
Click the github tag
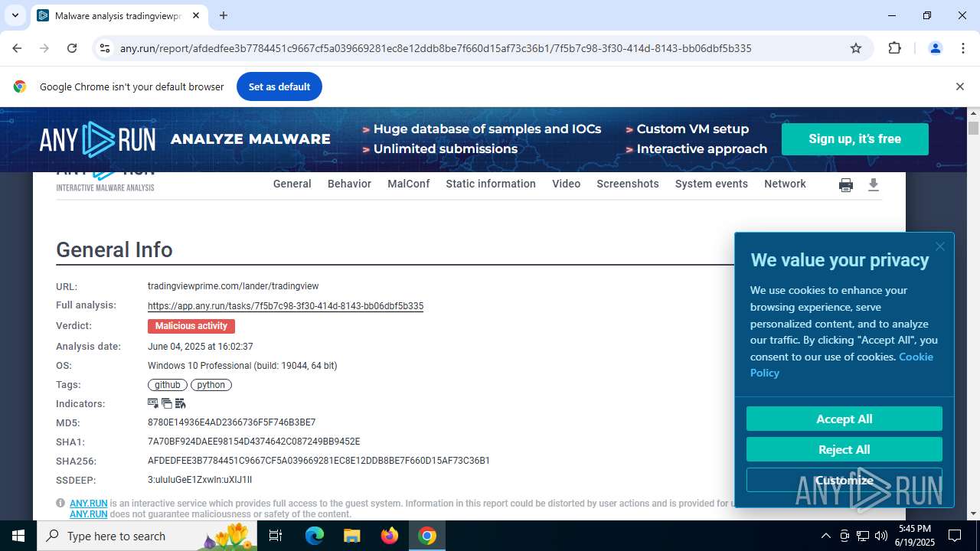point(168,385)
